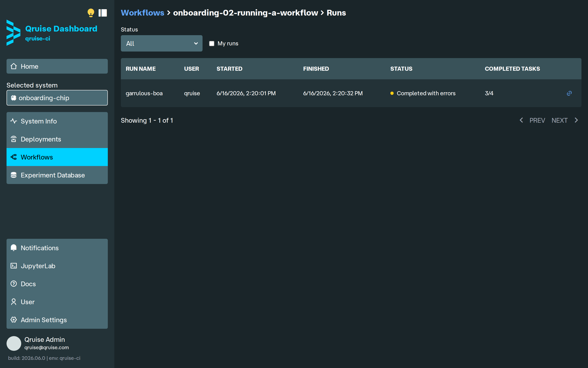Open the Qruise Dashboard title link
Image resolution: width=588 pixels, height=368 pixels.
click(61, 29)
